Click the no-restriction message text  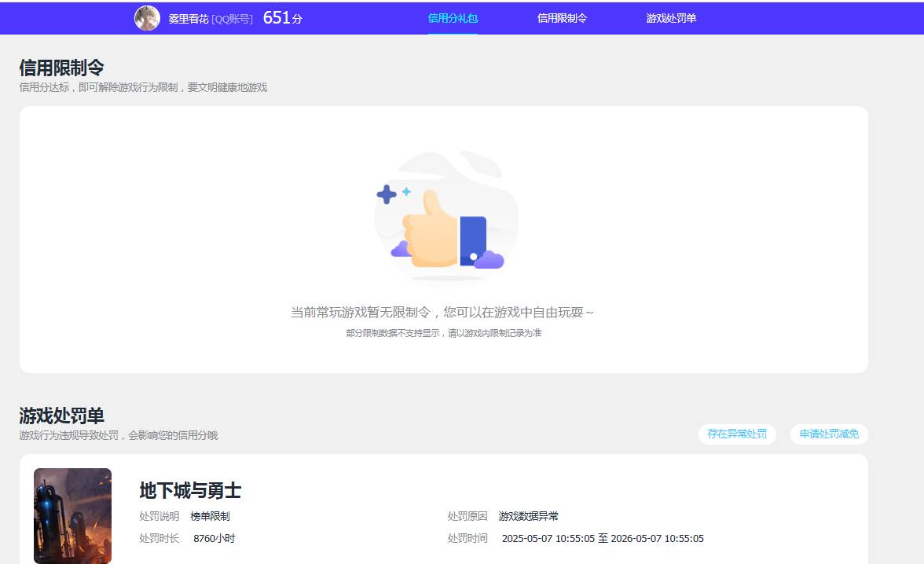[x=443, y=312]
